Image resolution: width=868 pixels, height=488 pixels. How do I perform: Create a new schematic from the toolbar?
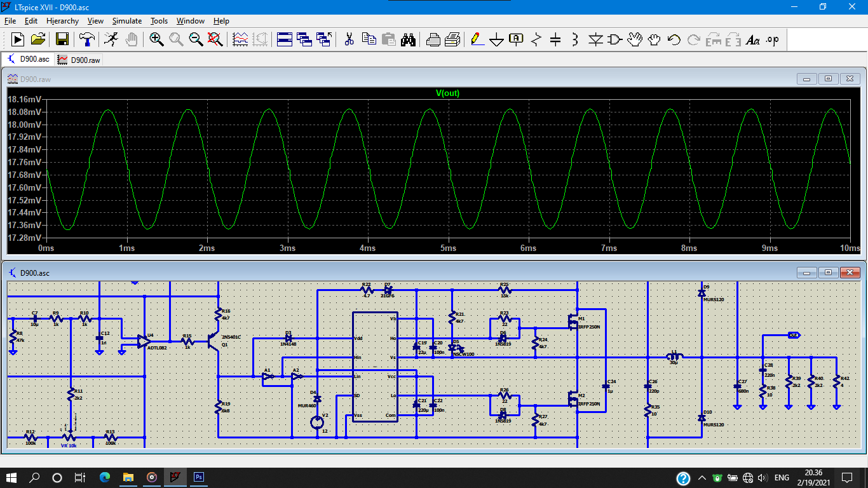point(17,39)
